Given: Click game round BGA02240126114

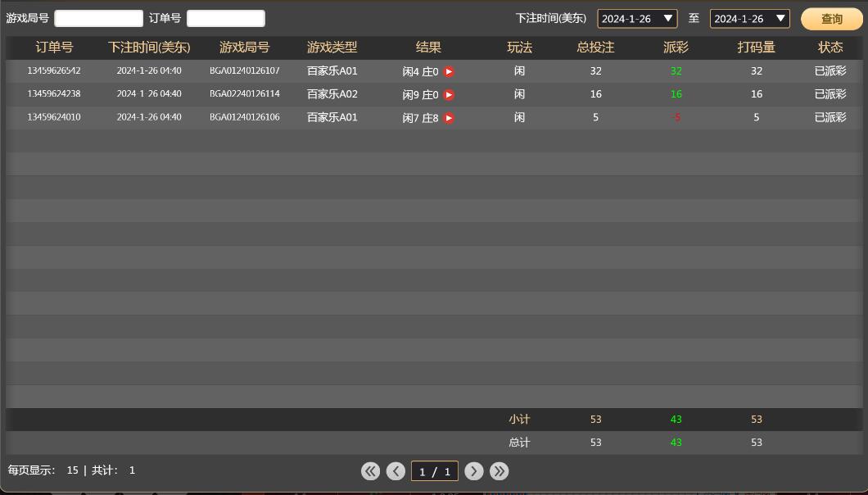Looking at the screenshot, I should (245, 94).
